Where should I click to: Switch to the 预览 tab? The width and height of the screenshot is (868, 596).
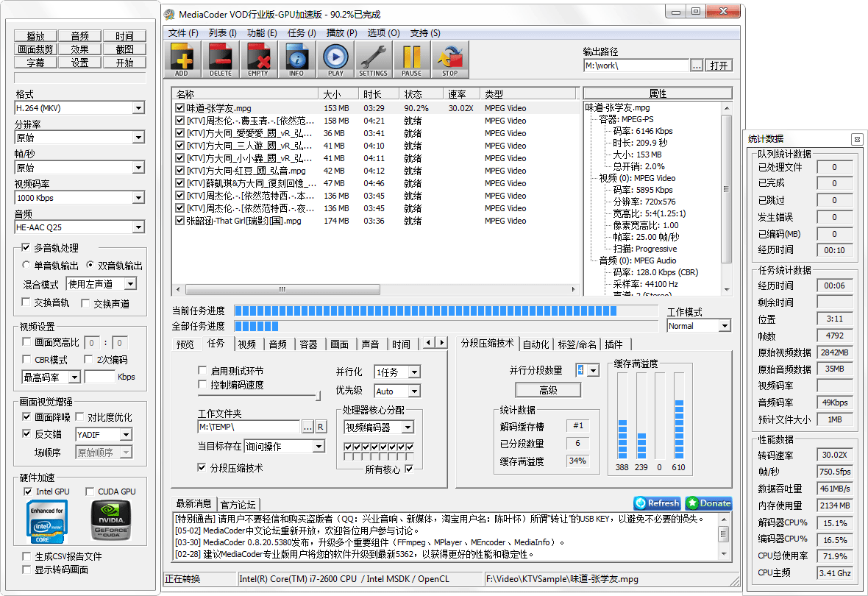185,344
